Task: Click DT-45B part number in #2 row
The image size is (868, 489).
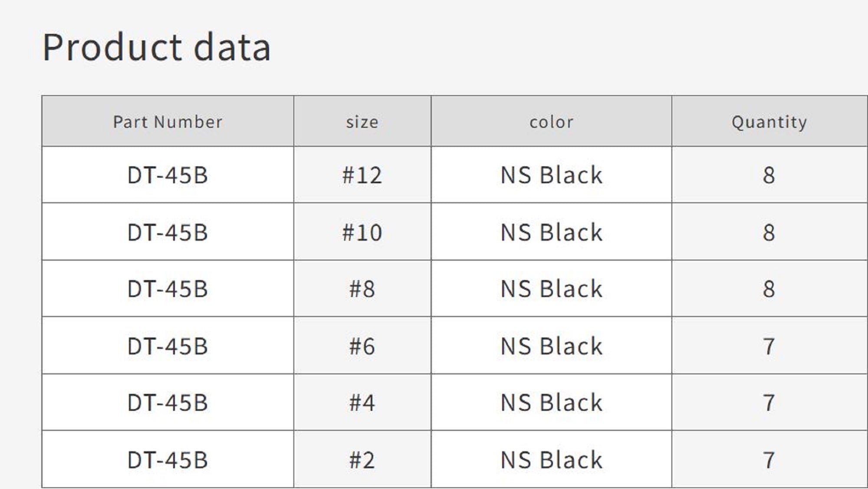Action: click(168, 460)
